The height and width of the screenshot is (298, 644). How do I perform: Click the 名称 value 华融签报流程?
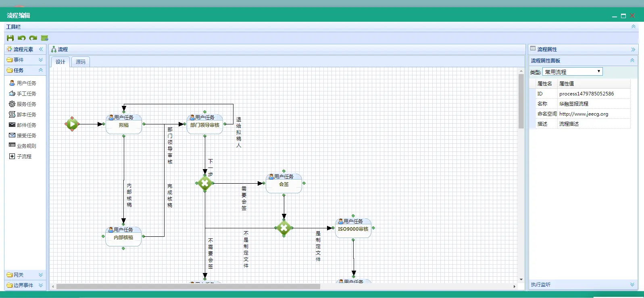coord(573,103)
